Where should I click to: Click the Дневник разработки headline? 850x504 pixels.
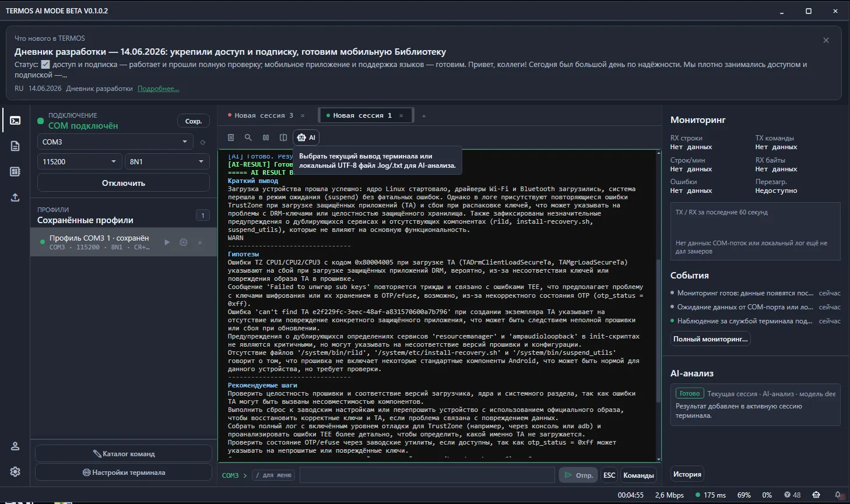[230, 52]
